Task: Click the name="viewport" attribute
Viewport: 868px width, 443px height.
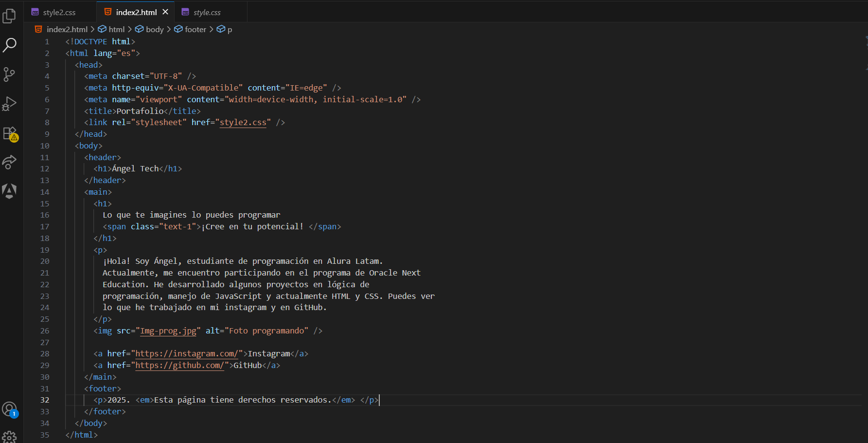Action: coord(147,99)
